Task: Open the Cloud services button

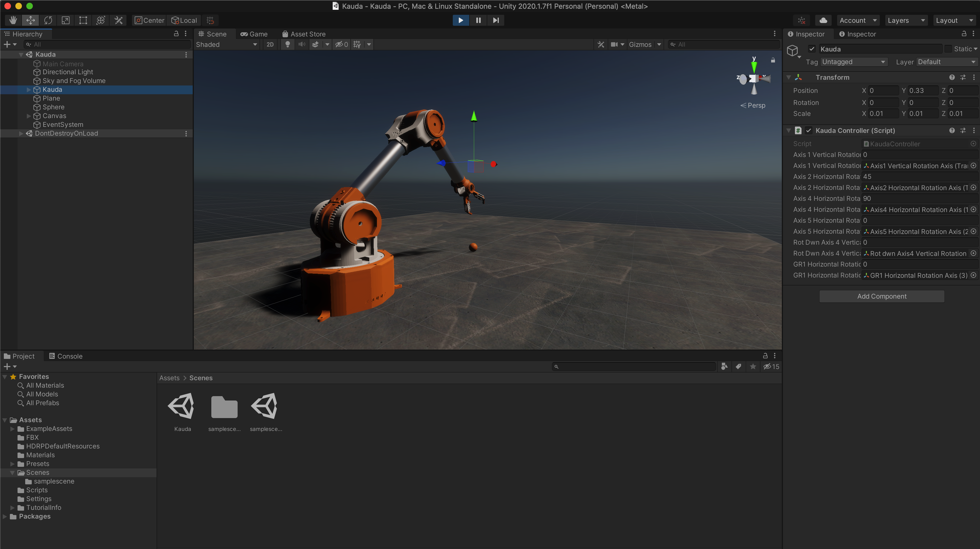Action: point(823,20)
